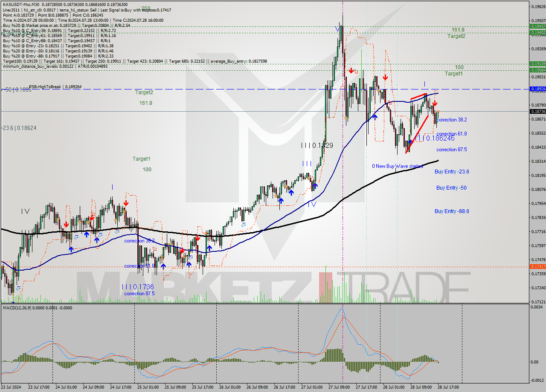The image size is (546, 392).
Task: Click the green 0.19457 price tag
Action: (537, 26)
